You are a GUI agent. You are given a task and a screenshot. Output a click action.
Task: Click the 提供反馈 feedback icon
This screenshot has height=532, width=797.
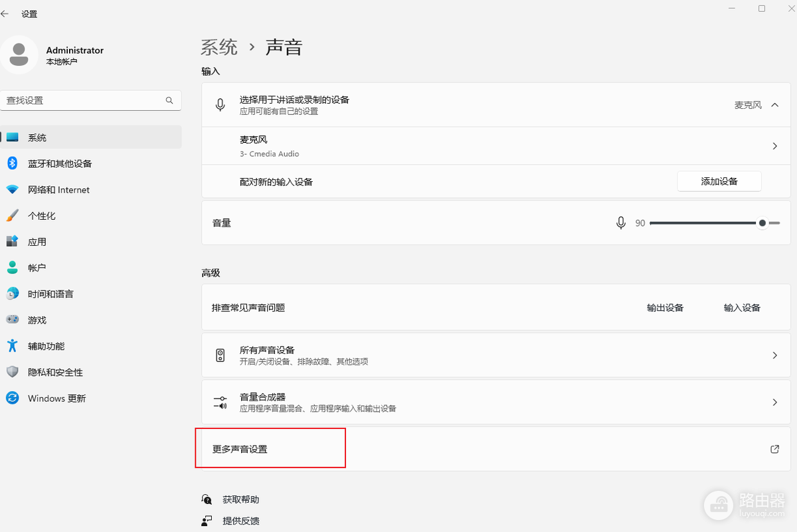pos(207,521)
